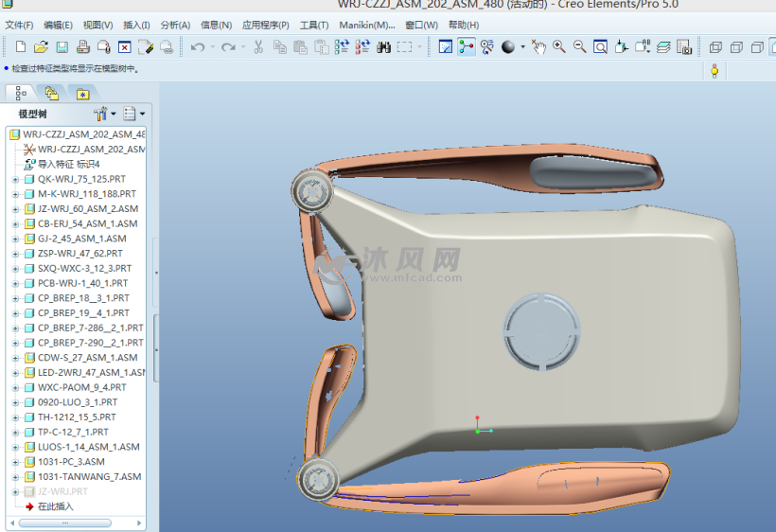
Task: Click the Cut scissors icon
Action: click(x=258, y=46)
